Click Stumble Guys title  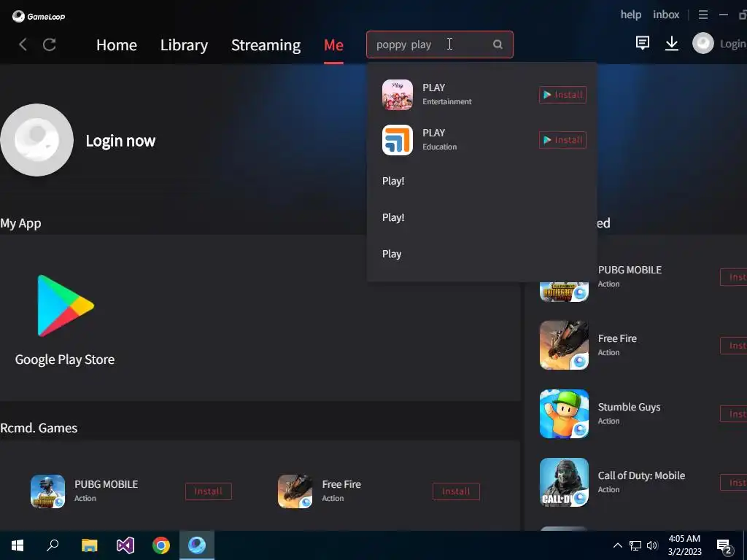coord(629,407)
